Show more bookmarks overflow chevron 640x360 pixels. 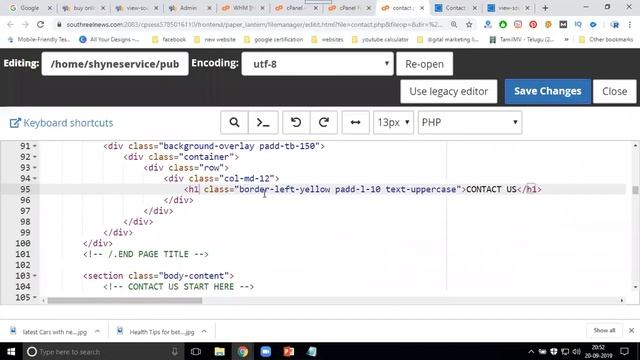567,40
